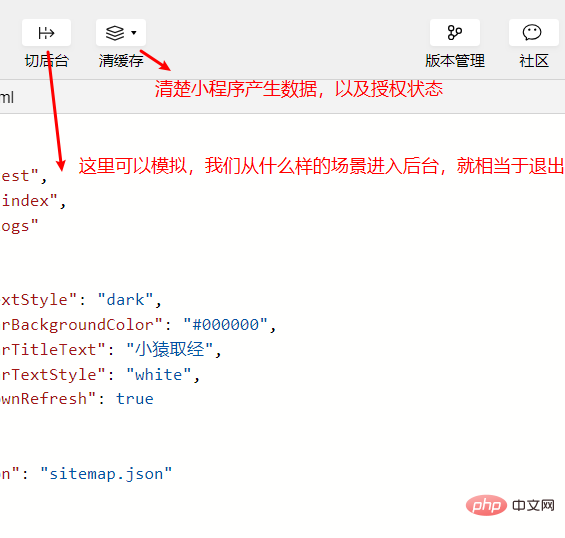
Task: Place cursor on the ogs" code line
Action: click(19, 226)
